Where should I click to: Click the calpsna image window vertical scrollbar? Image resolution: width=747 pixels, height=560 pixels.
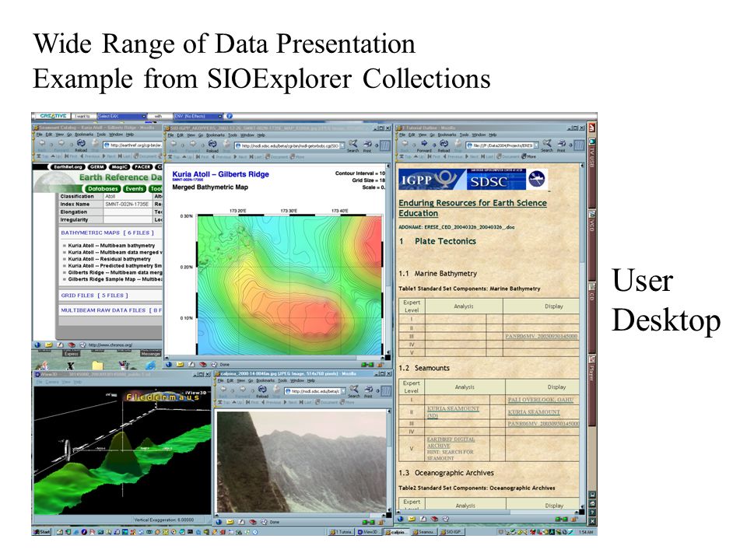(388, 460)
